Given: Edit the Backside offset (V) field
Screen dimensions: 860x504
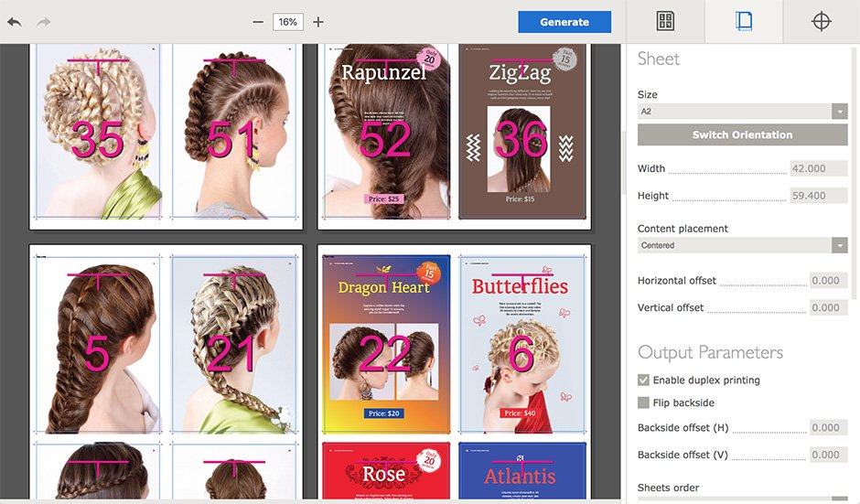Looking at the screenshot, I should (828, 455).
